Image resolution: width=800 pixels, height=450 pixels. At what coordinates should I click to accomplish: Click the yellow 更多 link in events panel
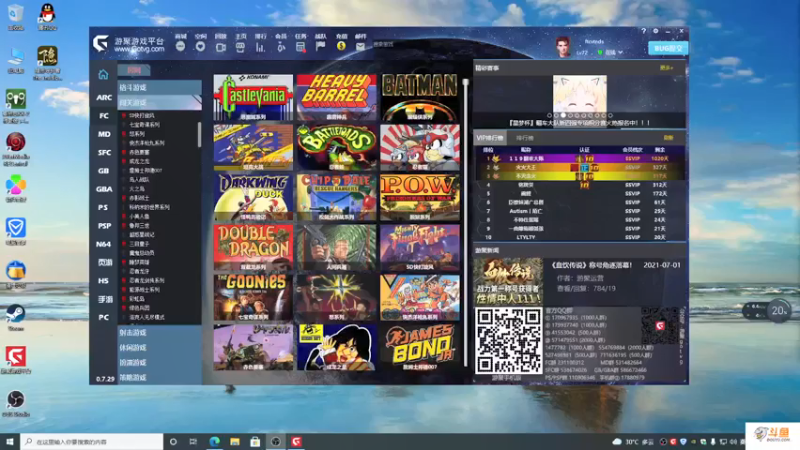(666, 68)
